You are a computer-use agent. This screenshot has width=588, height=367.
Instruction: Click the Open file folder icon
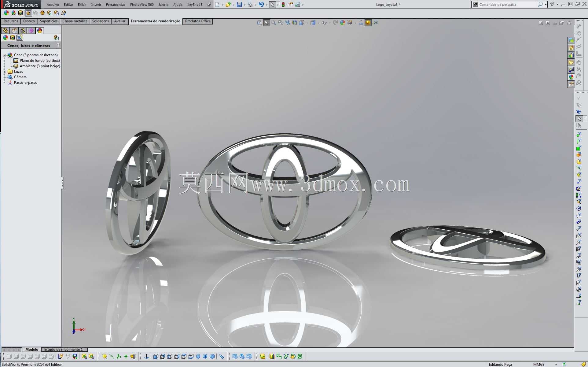[228, 5]
